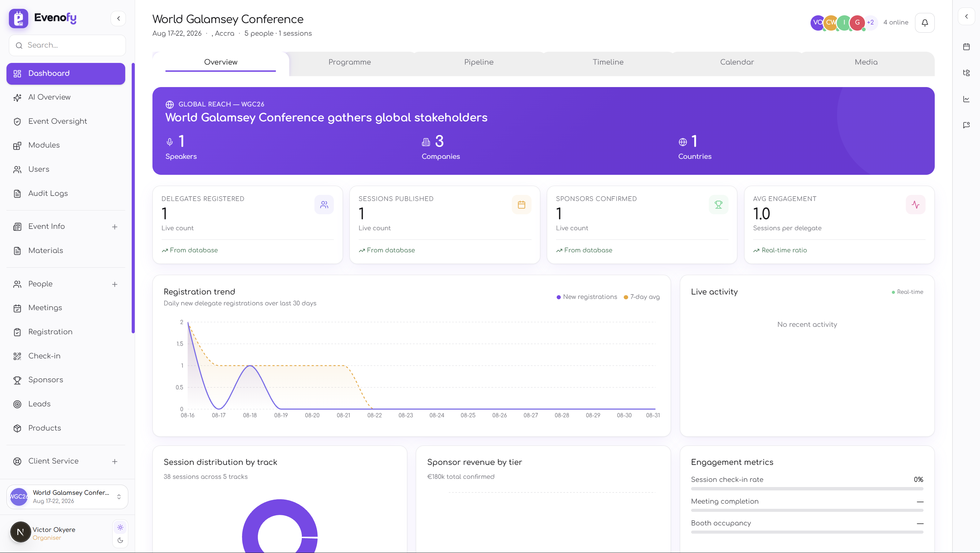Expand Event Info section
The width and height of the screenshot is (980, 553).
[115, 227]
